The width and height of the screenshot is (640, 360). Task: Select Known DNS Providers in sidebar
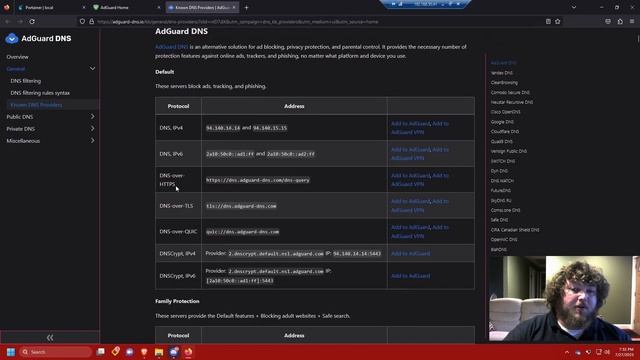36,105
